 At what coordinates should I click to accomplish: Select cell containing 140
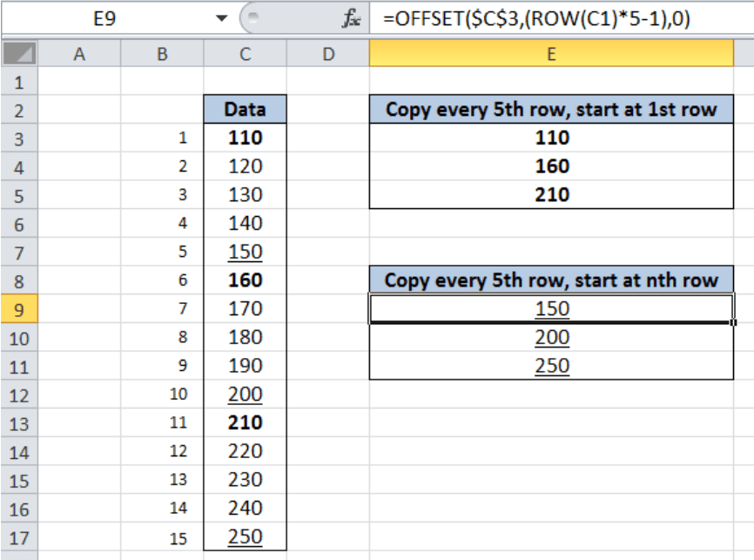pos(245,223)
